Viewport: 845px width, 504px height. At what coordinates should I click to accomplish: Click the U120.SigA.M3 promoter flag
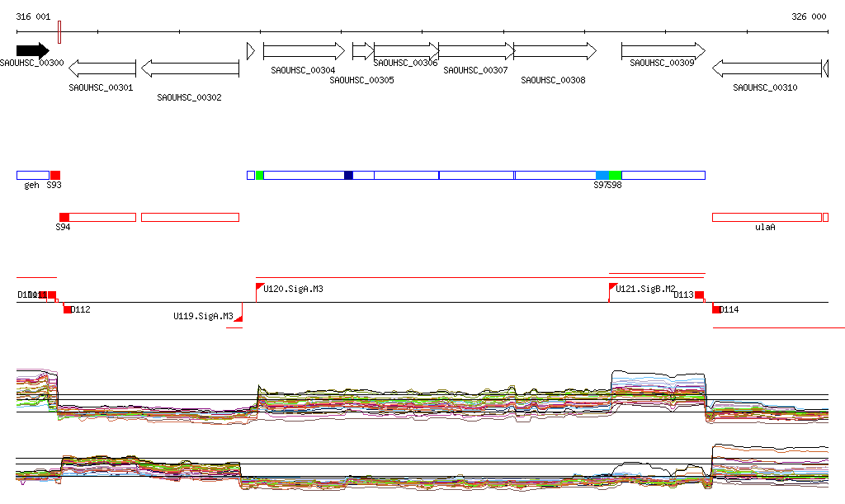pyautogui.click(x=260, y=287)
